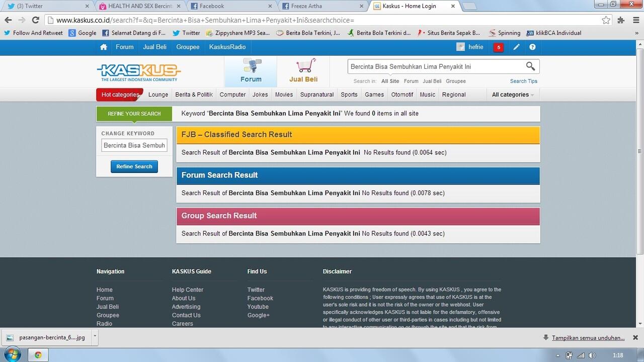Open Groupee in the top blue bar

click(188, 47)
